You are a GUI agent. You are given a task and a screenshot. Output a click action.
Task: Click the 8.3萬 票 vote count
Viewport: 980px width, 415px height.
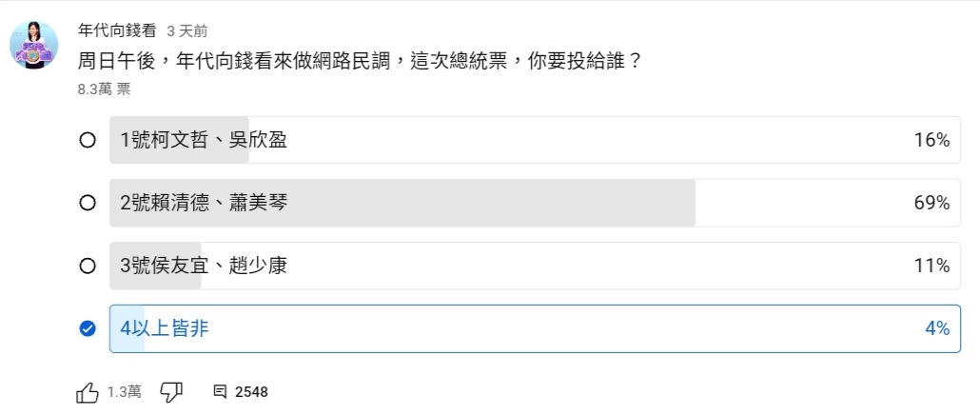coord(105,89)
